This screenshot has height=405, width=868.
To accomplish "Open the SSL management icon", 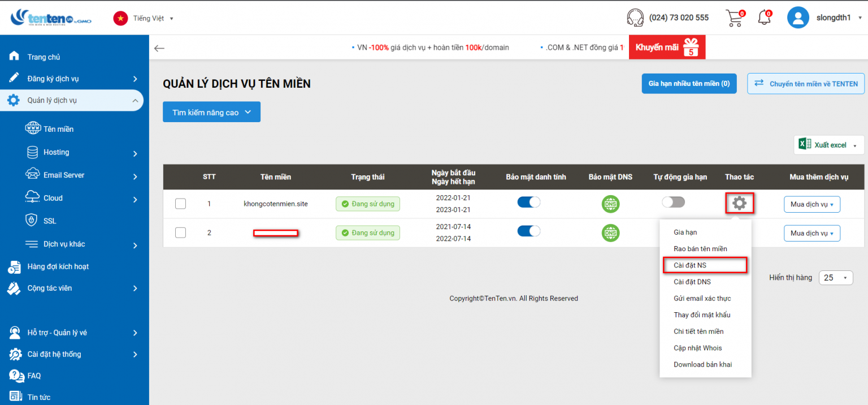I will (x=33, y=221).
